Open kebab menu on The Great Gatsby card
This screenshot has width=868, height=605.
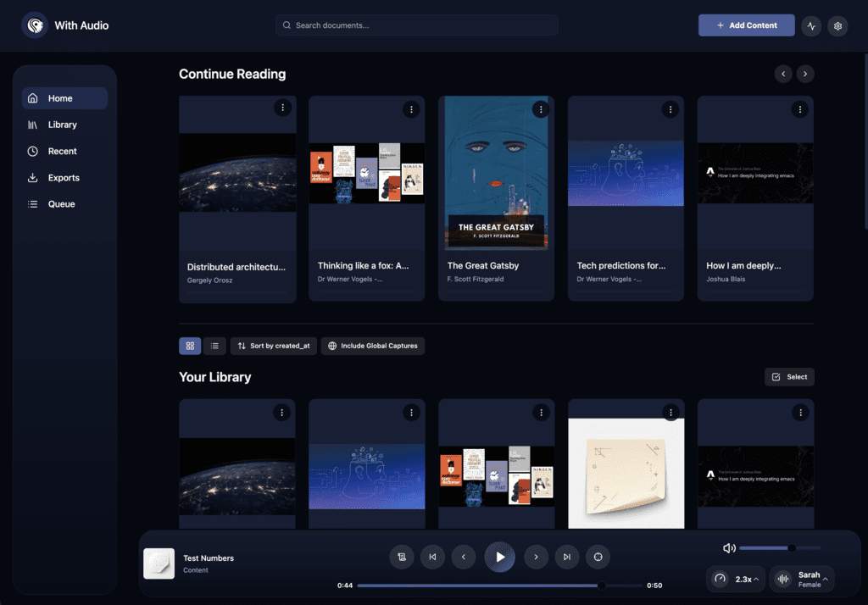click(541, 109)
